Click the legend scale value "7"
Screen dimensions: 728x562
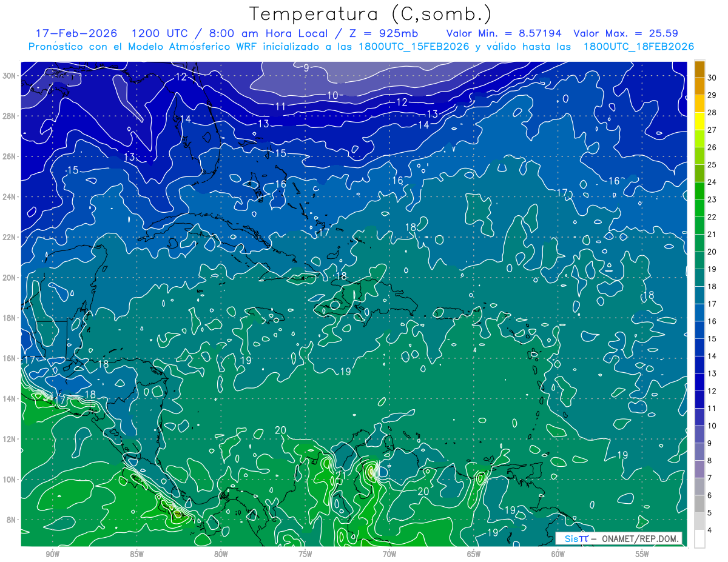tap(710, 478)
